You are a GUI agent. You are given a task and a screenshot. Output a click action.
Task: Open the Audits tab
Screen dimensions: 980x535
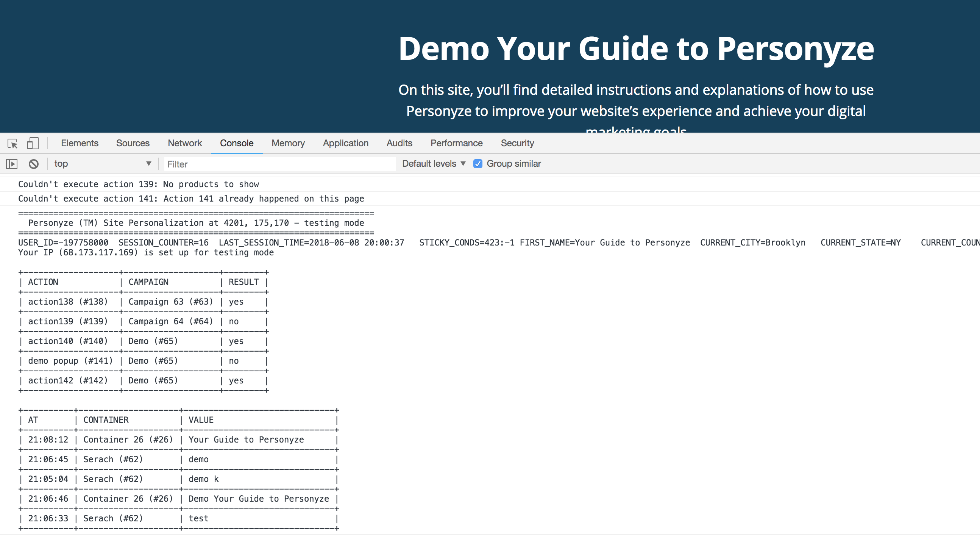pyautogui.click(x=399, y=143)
